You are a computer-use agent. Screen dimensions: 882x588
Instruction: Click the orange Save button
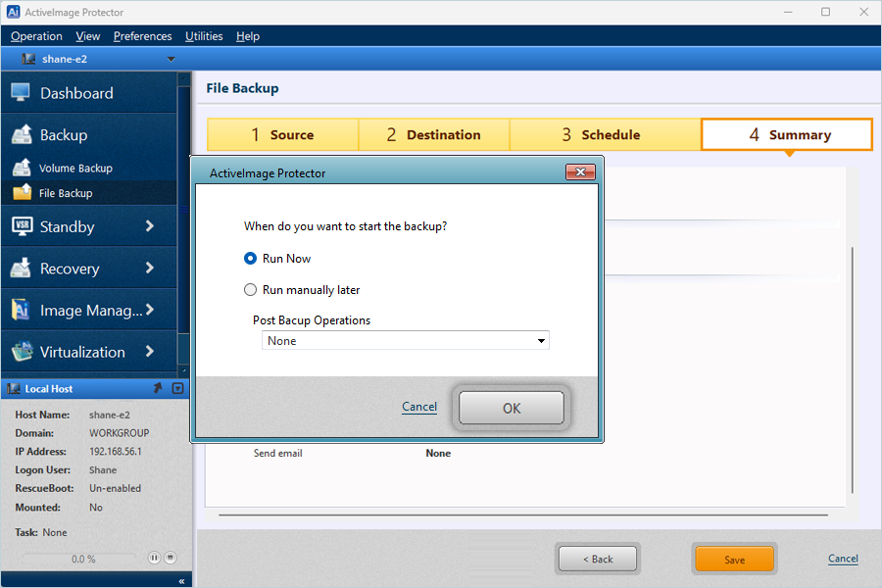734,559
